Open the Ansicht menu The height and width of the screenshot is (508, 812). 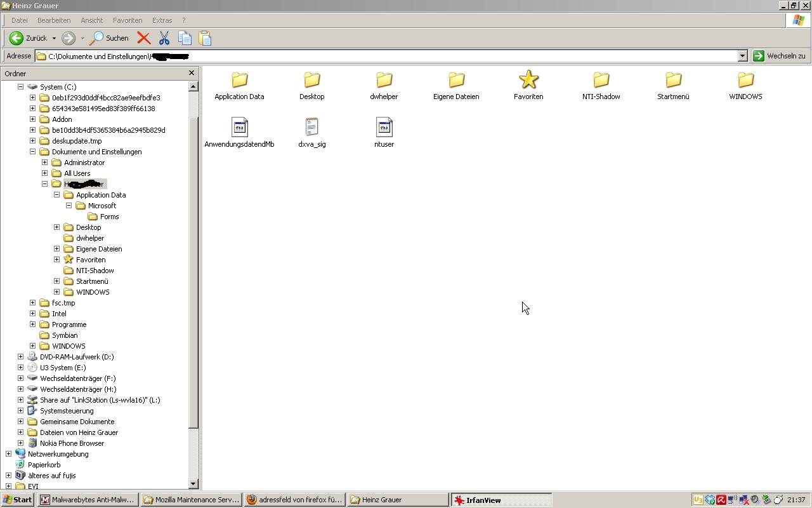click(x=91, y=20)
